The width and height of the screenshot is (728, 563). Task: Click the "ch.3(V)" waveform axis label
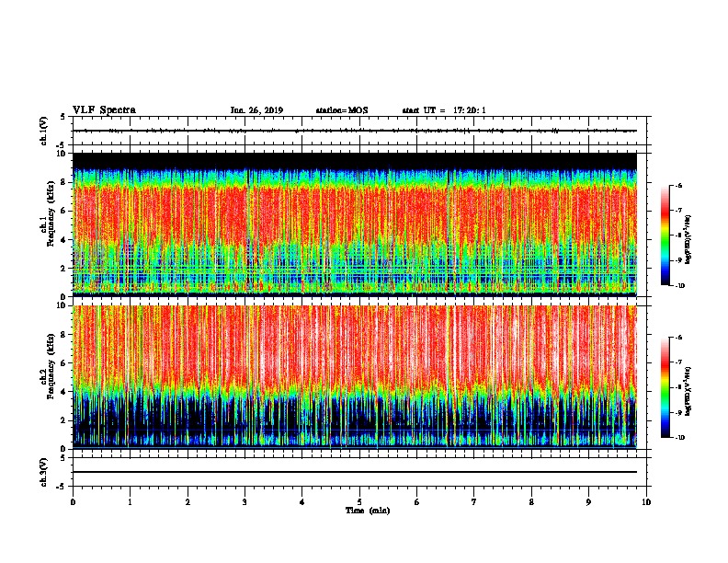coord(43,472)
